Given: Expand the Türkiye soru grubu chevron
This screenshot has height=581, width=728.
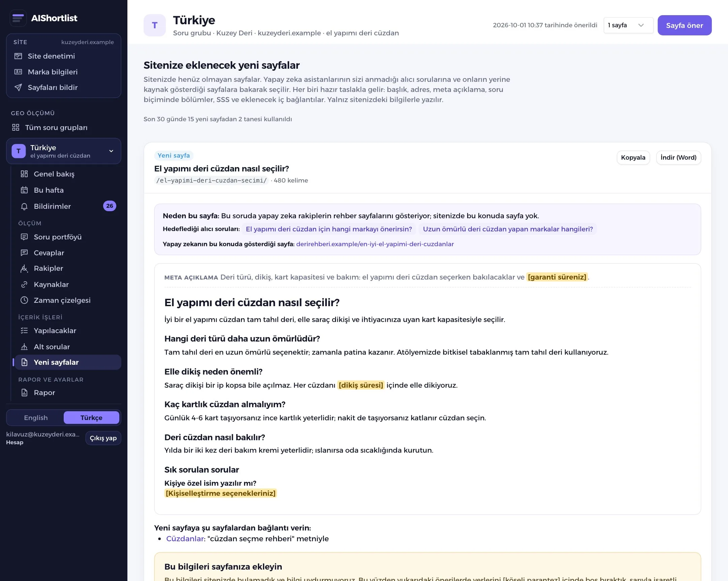Looking at the screenshot, I should tap(111, 151).
